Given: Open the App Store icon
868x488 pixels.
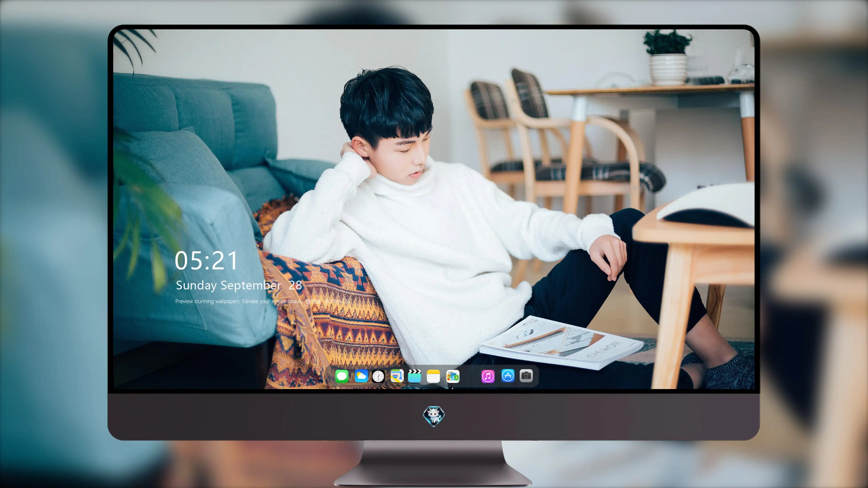Looking at the screenshot, I should 507,375.
